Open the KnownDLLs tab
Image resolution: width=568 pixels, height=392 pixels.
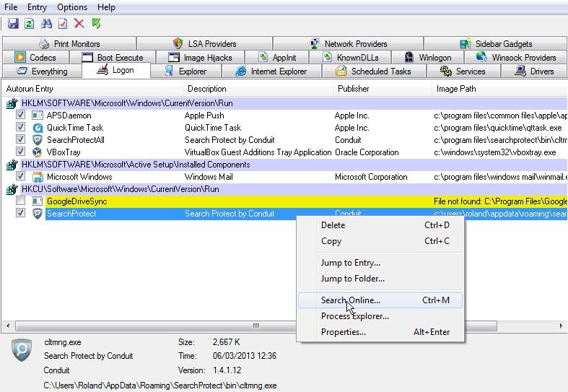[x=351, y=58]
